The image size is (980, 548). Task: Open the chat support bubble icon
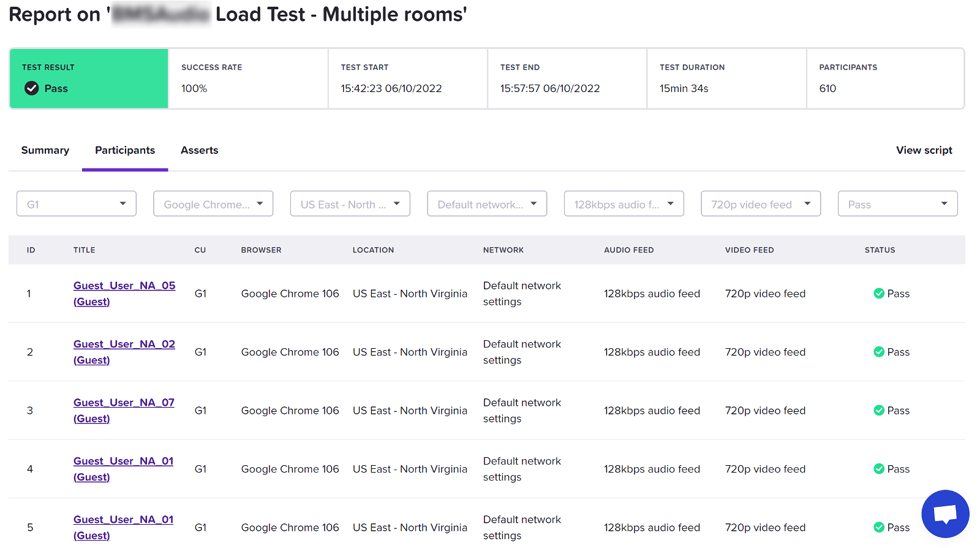coord(945,514)
